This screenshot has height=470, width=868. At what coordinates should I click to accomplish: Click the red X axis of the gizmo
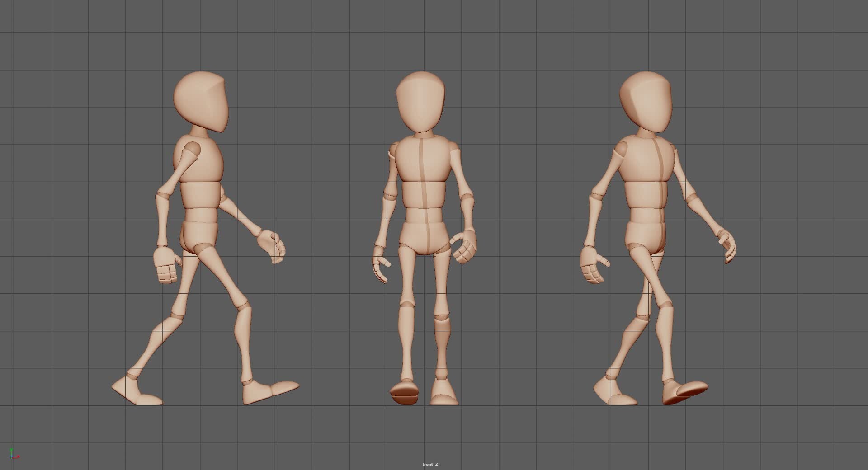tap(19, 456)
